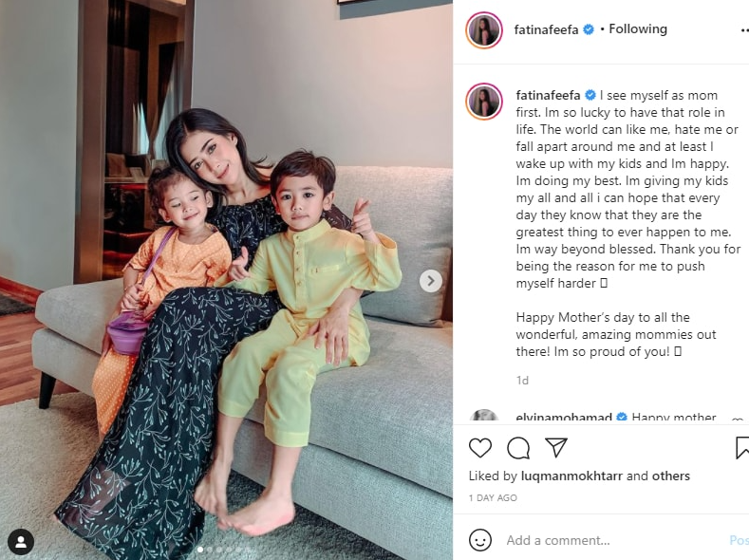Click Following button to unfollow
749x560 pixels.
click(638, 29)
